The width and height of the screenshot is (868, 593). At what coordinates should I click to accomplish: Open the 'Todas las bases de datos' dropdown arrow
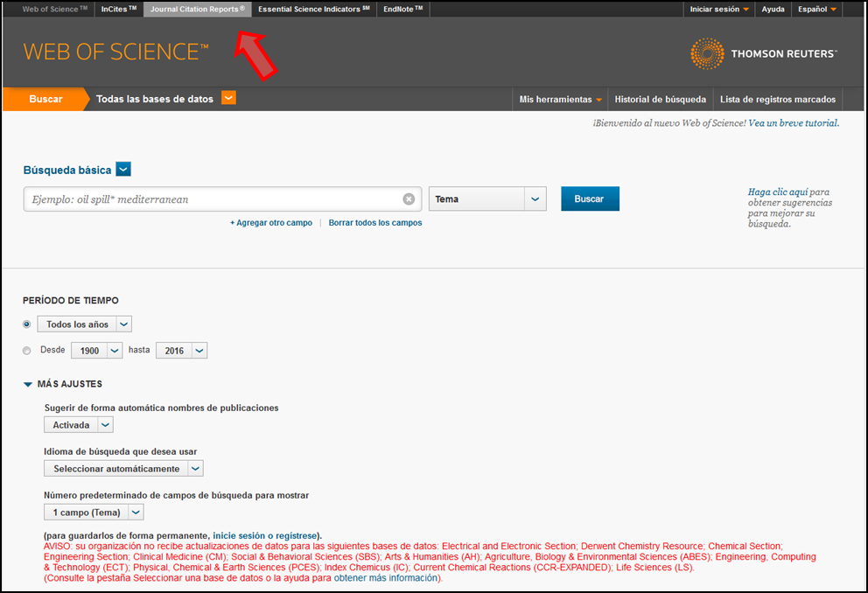tap(228, 98)
